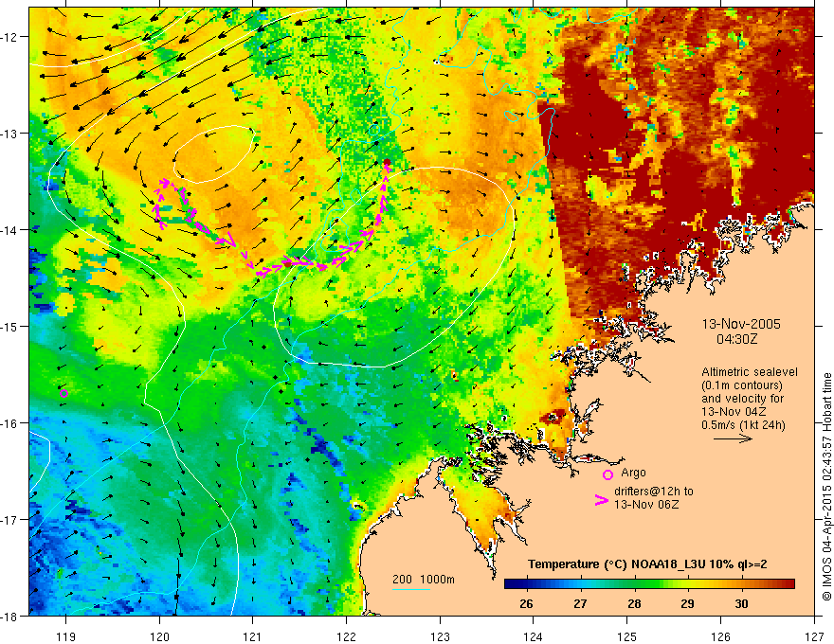Click the latitude axis label -12
This screenshot has height=644, width=834.
10,37
